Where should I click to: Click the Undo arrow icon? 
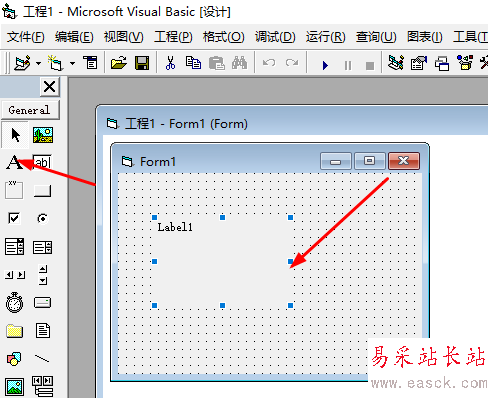click(x=269, y=63)
